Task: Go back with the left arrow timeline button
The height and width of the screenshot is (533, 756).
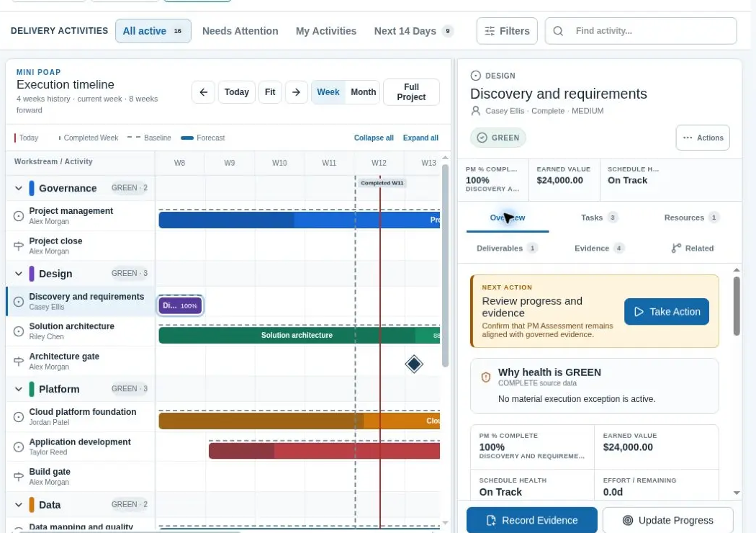Action: 204,92
